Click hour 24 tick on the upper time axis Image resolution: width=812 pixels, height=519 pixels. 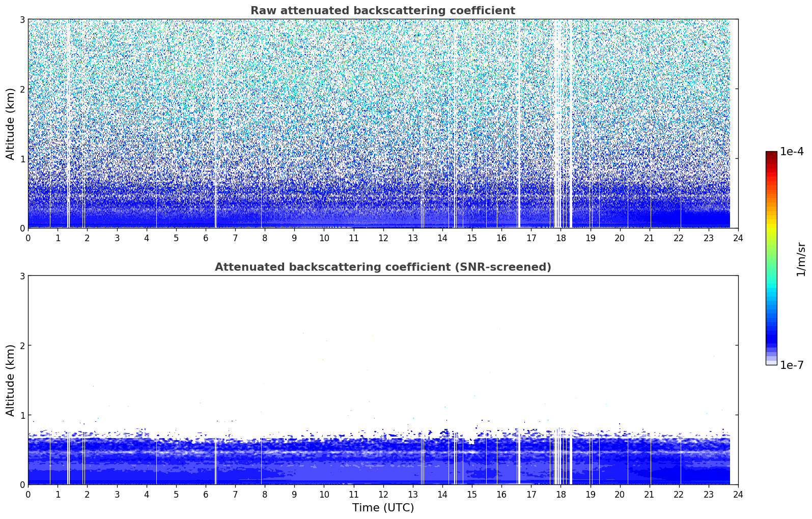738,238
